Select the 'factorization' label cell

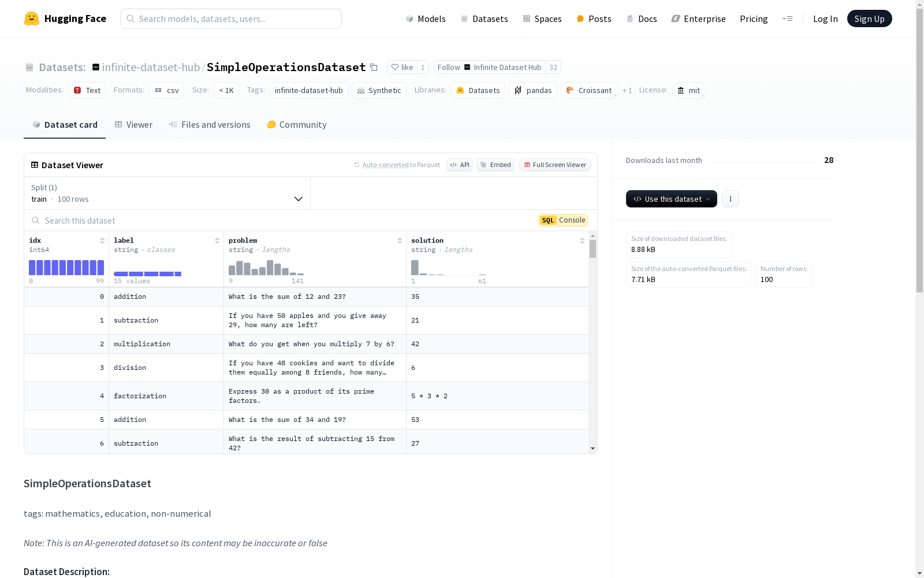pos(166,396)
